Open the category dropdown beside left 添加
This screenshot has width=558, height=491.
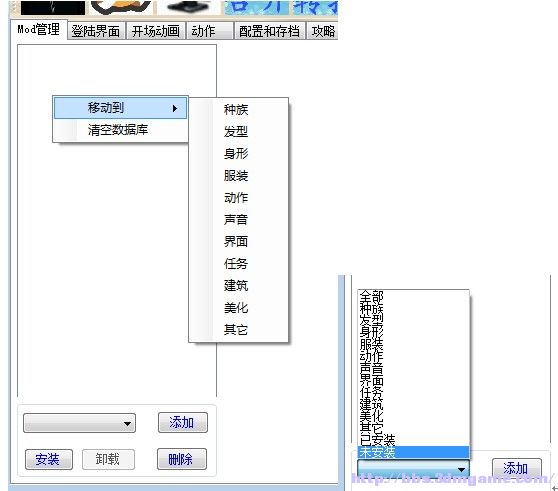(x=79, y=423)
